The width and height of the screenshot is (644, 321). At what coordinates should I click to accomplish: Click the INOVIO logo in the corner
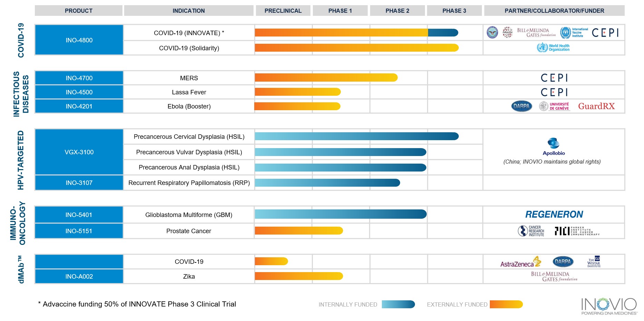coord(609,306)
